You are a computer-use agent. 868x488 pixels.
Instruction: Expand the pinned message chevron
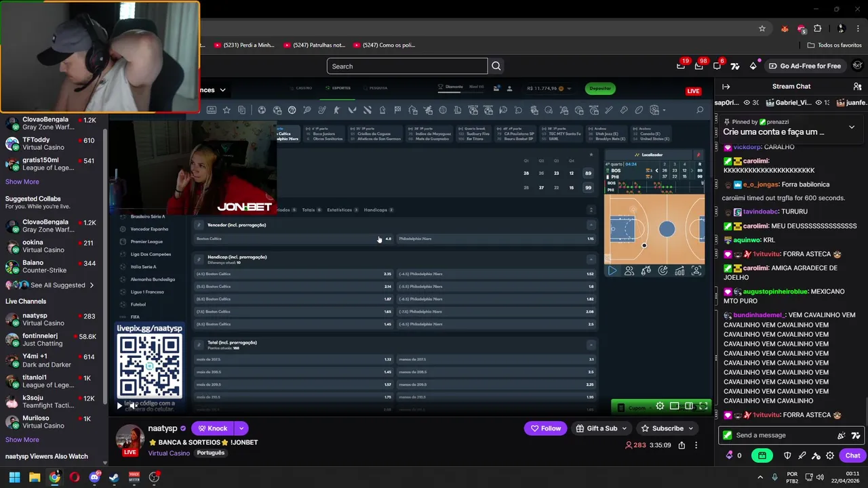(x=852, y=127)
